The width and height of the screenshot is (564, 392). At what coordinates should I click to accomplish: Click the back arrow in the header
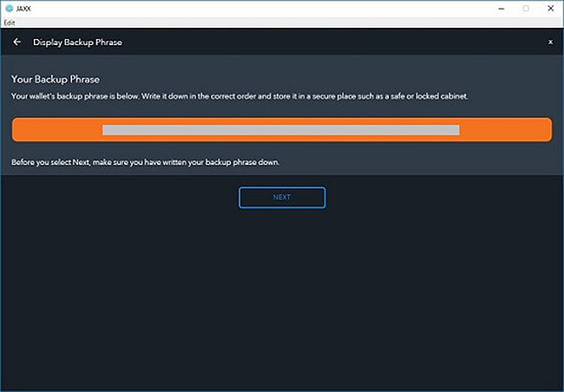click(16, 42)
